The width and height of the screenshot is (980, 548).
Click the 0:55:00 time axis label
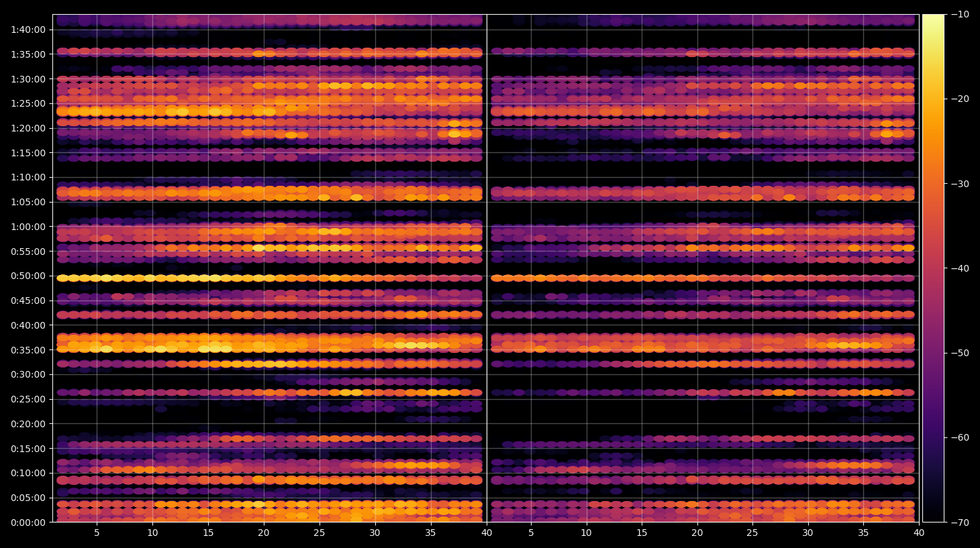point(28,252)
